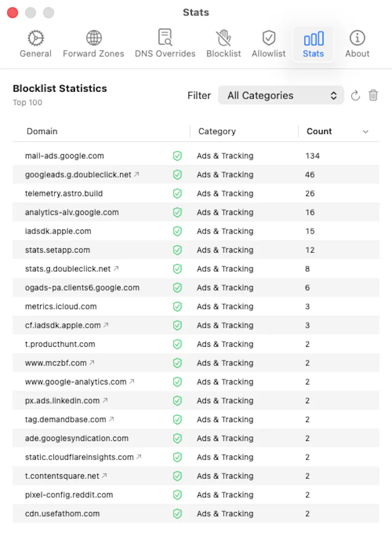Open the General settings tab
The height and width of the screenshot is (540, 392).
click(x=35, y=44)
